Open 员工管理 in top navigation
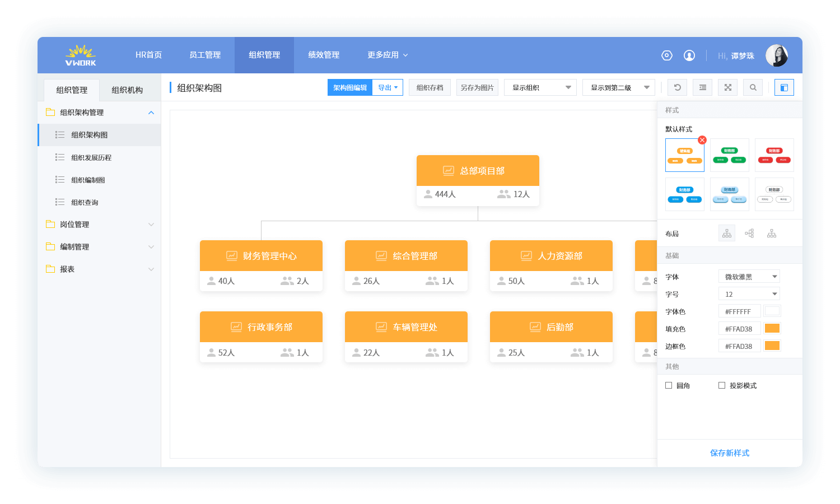840x504 pixels. point(205,55)
